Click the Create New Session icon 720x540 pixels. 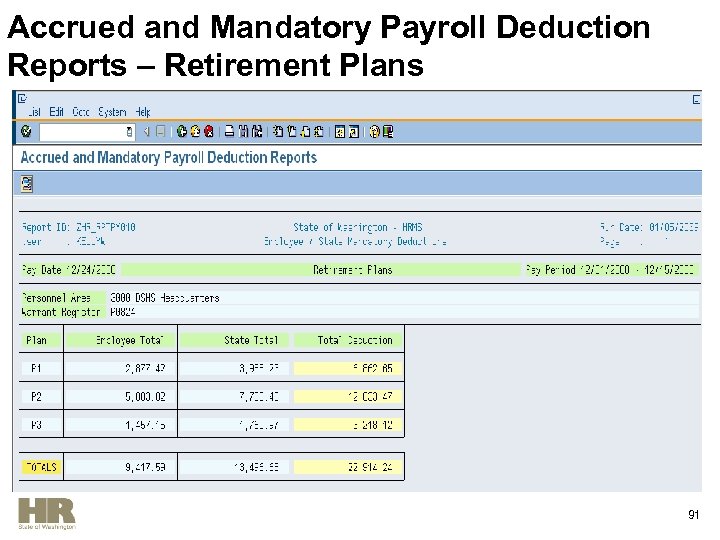coord(340,132)
